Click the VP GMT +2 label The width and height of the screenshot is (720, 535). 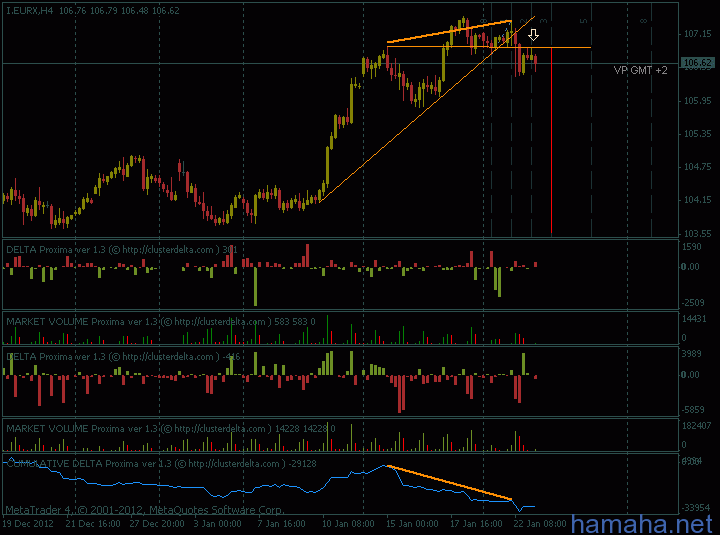[641, 70]
